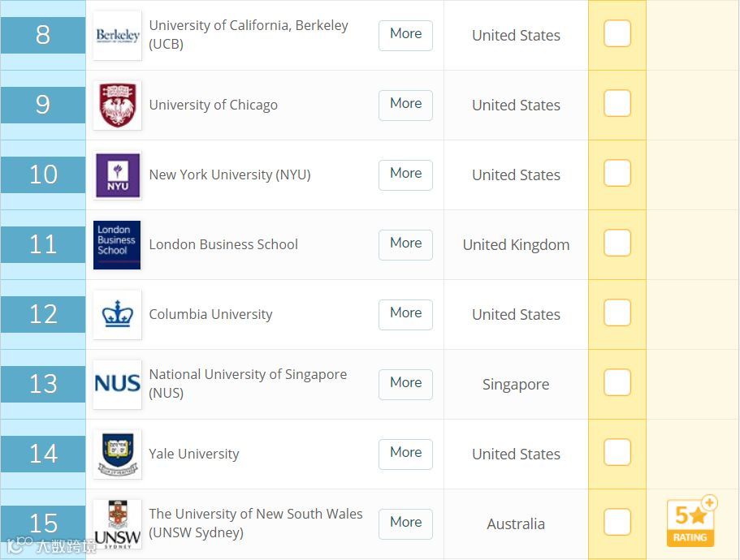Click the NUS logo icon
740x560 pixels.
[117, 384]
